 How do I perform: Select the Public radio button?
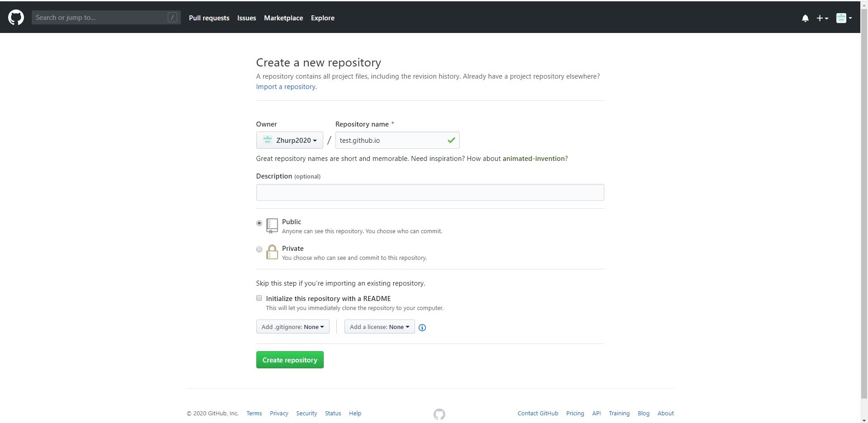pos(259,223)
